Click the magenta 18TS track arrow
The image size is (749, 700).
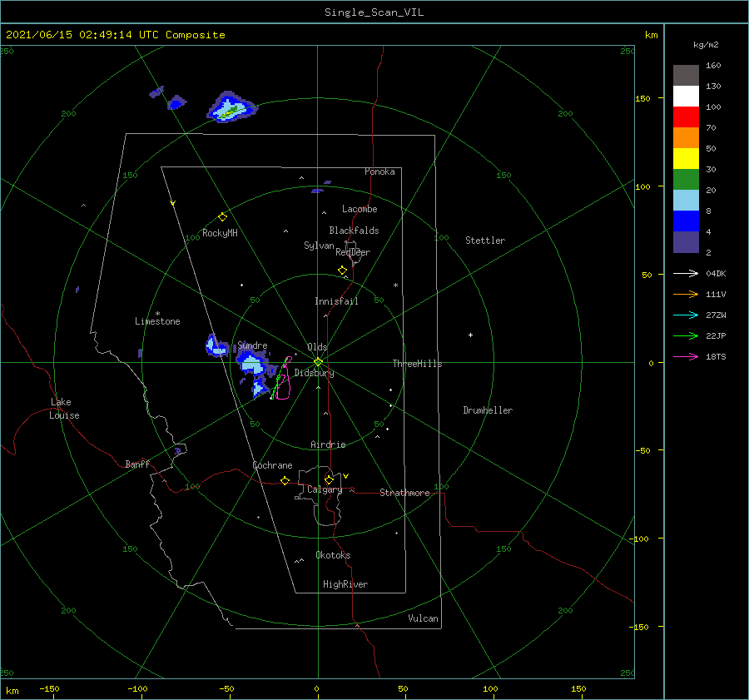tap(686, 356)
